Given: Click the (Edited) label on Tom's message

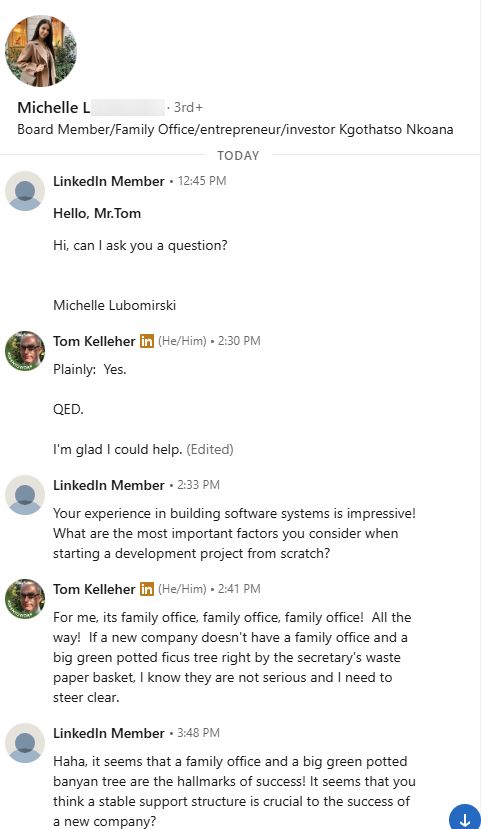Looking at the screenshot, I should coord(210,449).
